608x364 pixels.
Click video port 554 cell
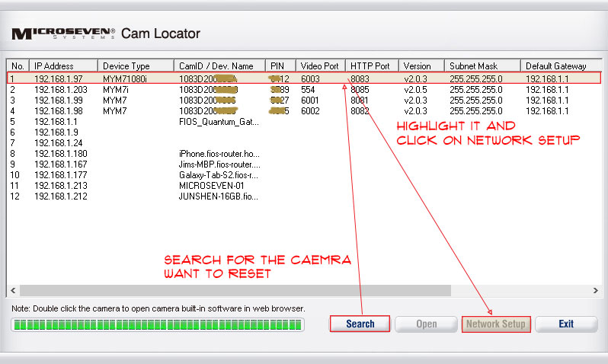click(x=308, y=90)
